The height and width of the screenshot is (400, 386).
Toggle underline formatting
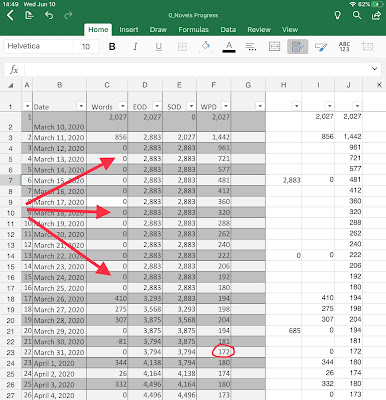click(159, 47)
